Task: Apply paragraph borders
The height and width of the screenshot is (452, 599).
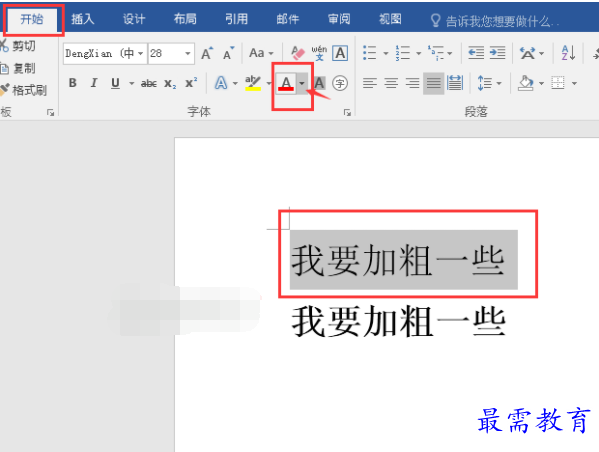Action: click(x=558, y=83)
